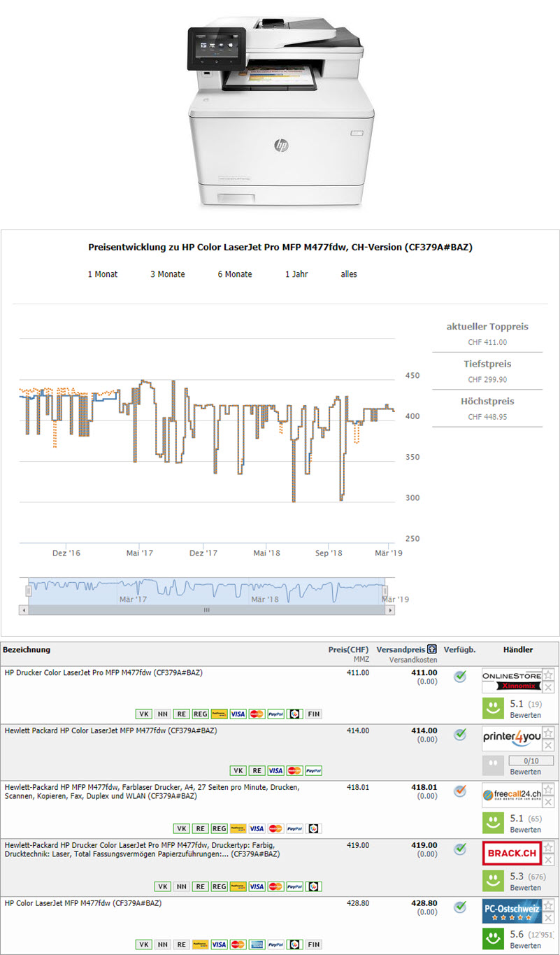Star the OnlineStore Xinnomix merchant as favorite
This screenshot has width=560, height=955.
click(x=549, y=674)
